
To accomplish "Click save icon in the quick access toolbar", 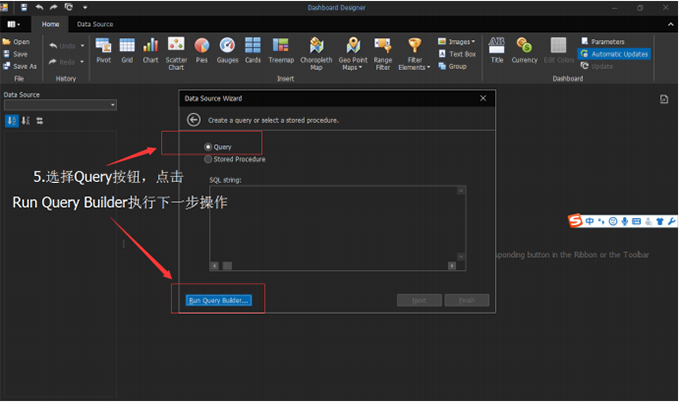I will click(24, 7).
